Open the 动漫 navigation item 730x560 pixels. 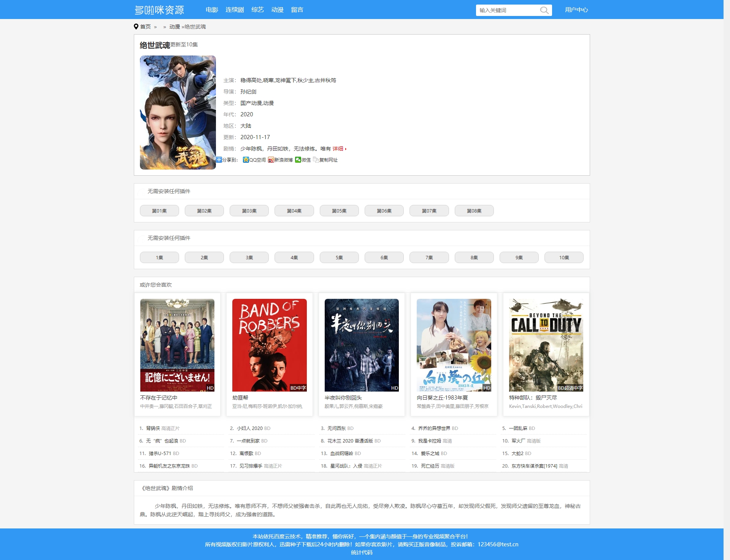[277, 10]
